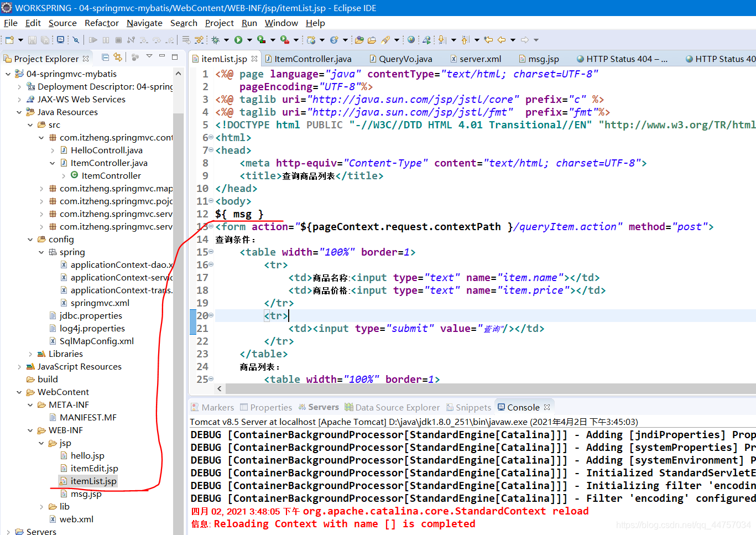Collapse the 04-springmvc-mybatis project node
The height and width of the screenshot is (535, 756).
(8, 74)
